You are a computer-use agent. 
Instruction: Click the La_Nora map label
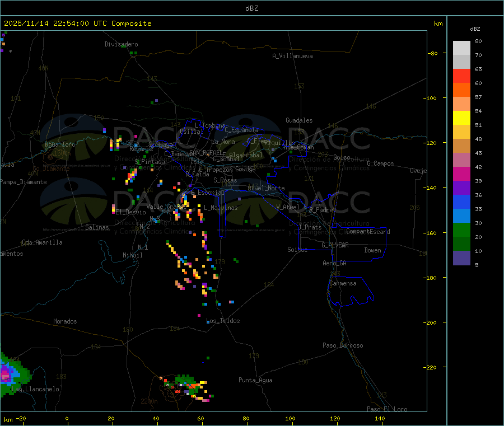coord(223,142)
